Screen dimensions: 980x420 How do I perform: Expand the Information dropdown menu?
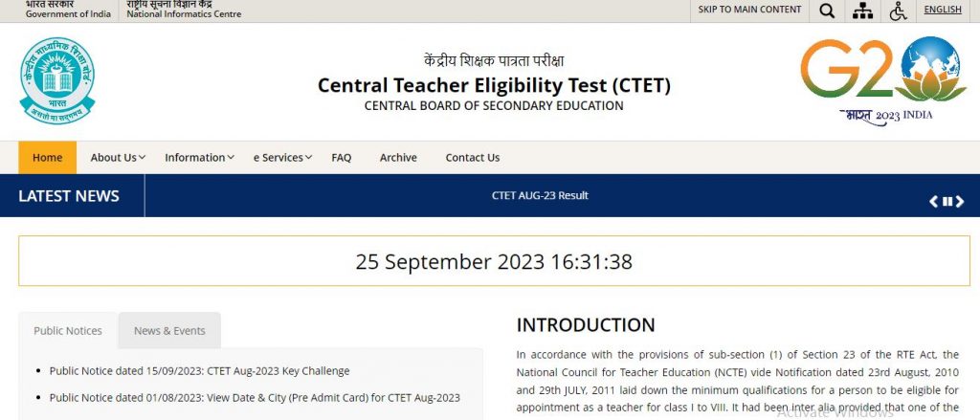[x=199, y=158]
